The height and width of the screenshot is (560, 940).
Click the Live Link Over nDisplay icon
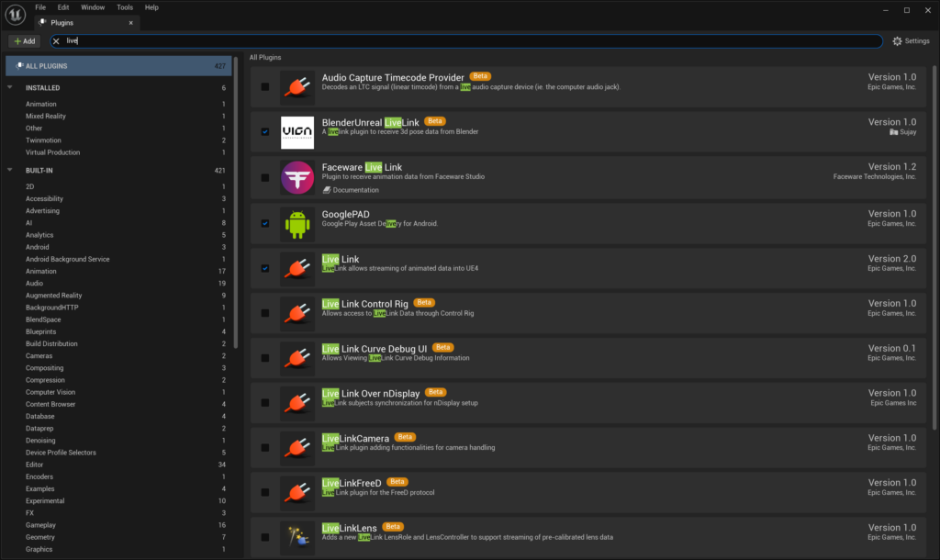pyautogui.click(x=297, y=404)
